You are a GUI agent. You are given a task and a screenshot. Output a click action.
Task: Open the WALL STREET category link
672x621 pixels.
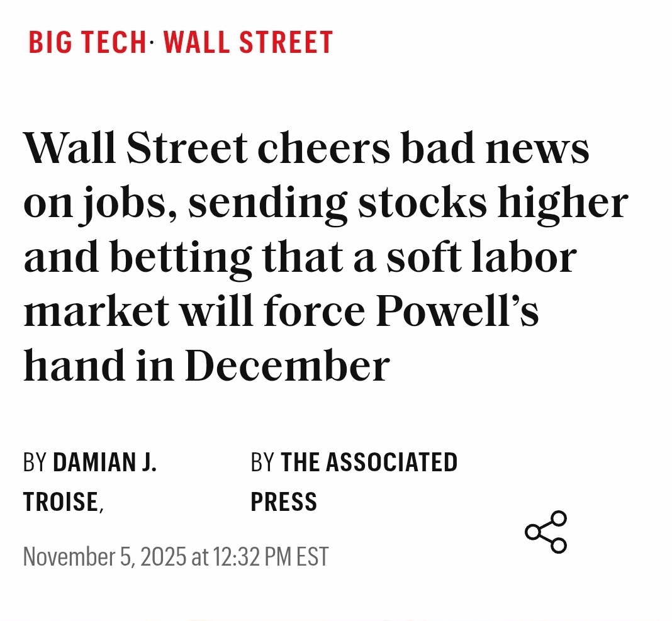coord(248,43)
